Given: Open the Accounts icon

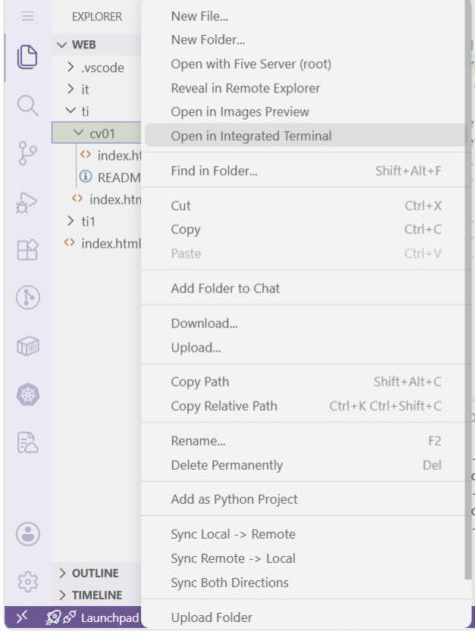Looking at the screenshot, I should (x=28, y=534).
